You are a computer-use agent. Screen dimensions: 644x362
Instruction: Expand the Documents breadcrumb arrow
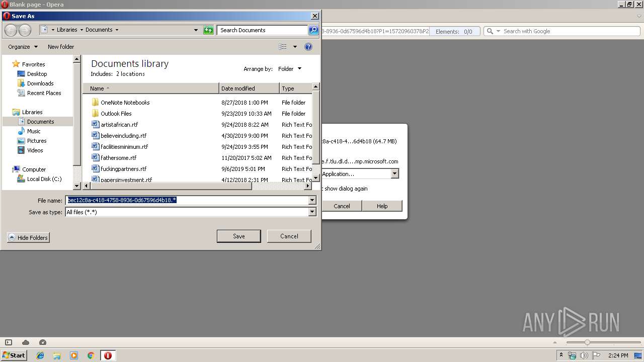[117, 30]
